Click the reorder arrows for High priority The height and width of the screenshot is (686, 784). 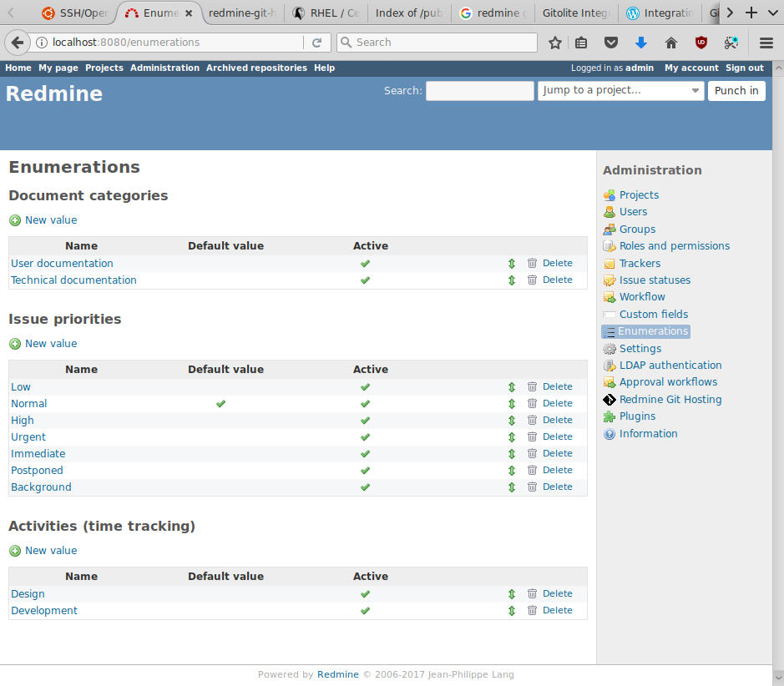tap(512, 420)
